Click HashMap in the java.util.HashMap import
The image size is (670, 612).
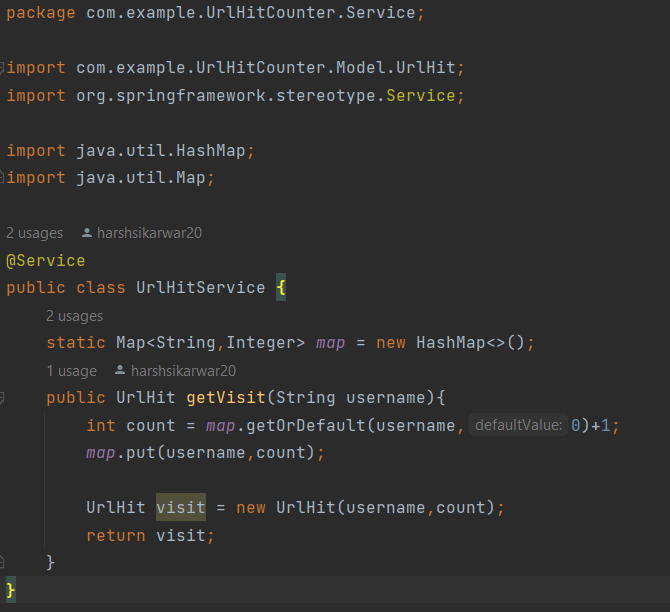coord(211,150)
